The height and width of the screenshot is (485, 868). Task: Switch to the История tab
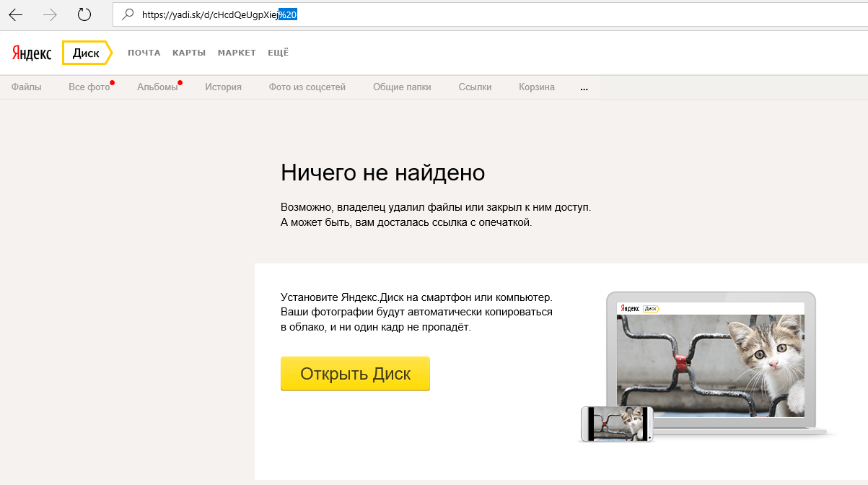tap(223, 87)
